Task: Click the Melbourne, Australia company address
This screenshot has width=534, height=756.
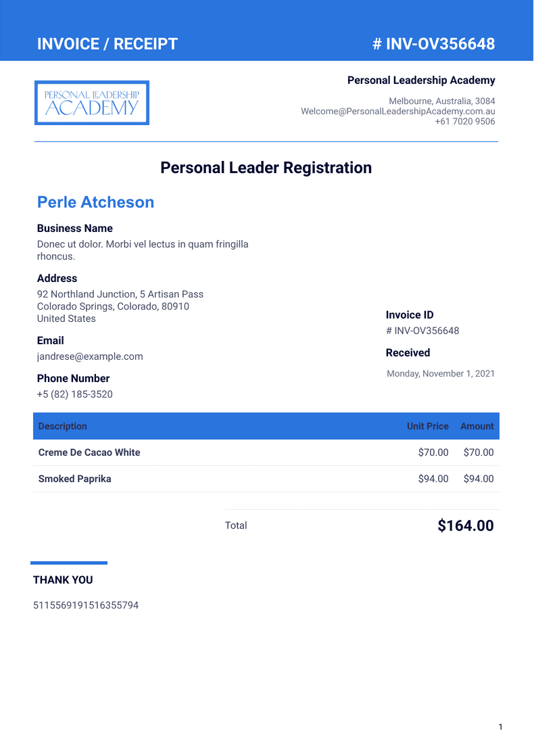Action: [441, 101]
